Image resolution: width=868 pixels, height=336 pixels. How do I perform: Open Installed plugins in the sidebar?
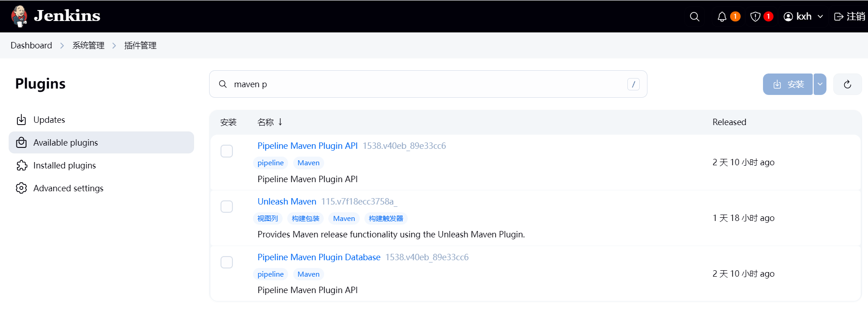tap(101, 165)
